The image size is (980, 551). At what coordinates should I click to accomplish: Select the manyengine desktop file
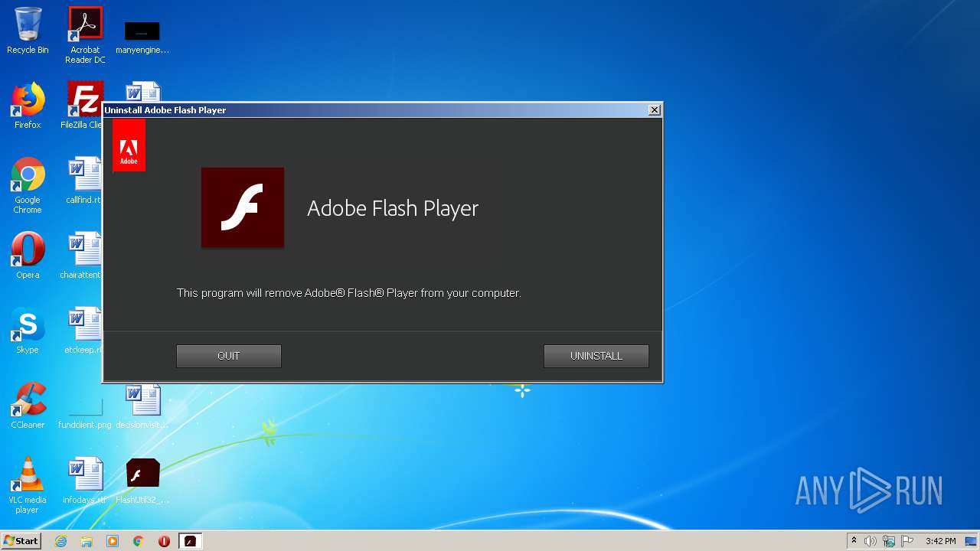pyautogui.click(x=142, y=37)
